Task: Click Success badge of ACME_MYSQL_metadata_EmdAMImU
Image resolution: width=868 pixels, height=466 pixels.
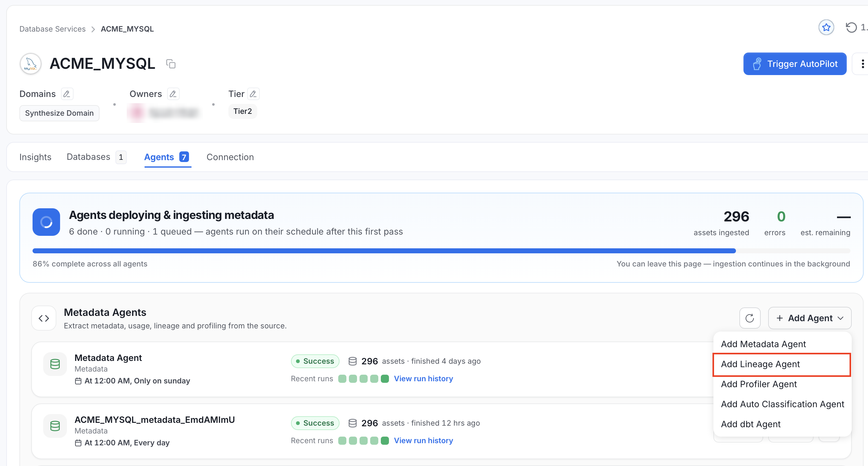Action: (x=315, y=423)
